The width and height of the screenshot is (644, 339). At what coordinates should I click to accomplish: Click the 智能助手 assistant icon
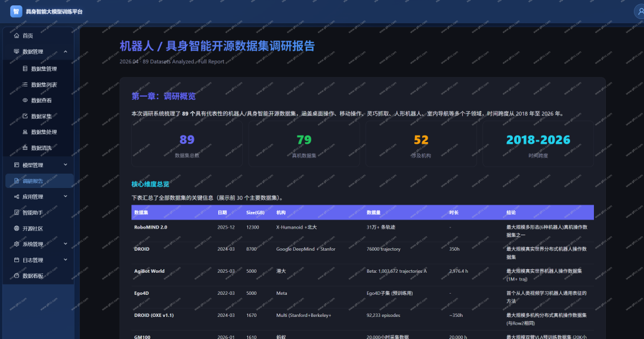17,213
